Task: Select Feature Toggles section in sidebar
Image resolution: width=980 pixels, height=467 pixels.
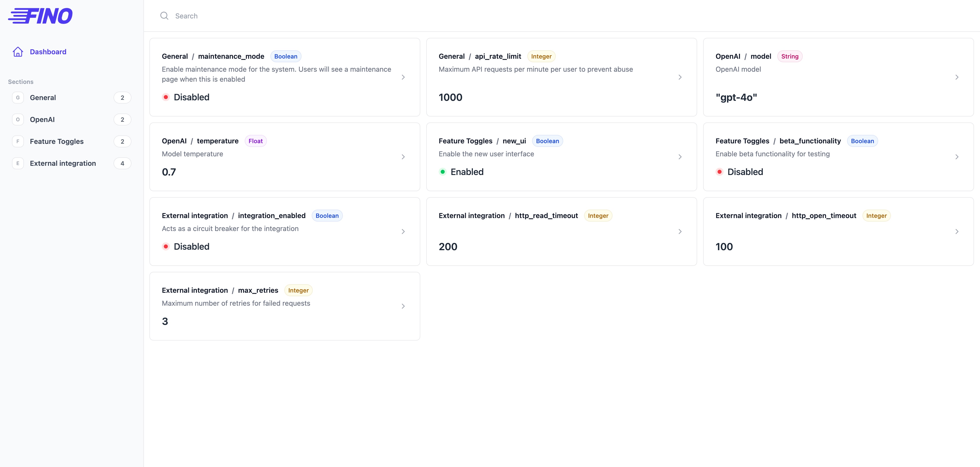Action: (57, 141)
